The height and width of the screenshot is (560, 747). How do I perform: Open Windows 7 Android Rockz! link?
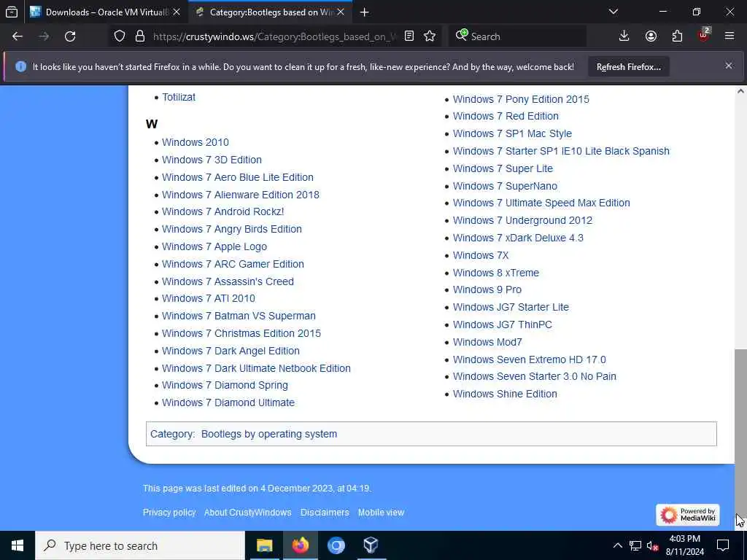(223, 211)
